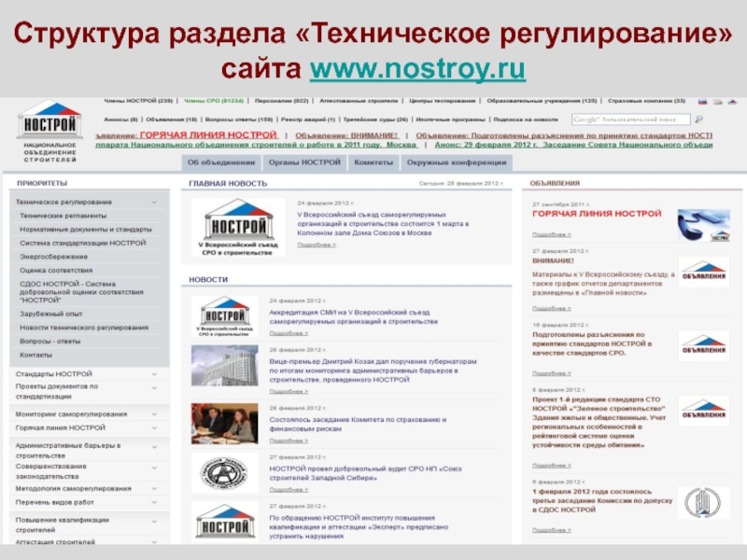Open the СМИ accreditation news thumbnail

point(224,316)
